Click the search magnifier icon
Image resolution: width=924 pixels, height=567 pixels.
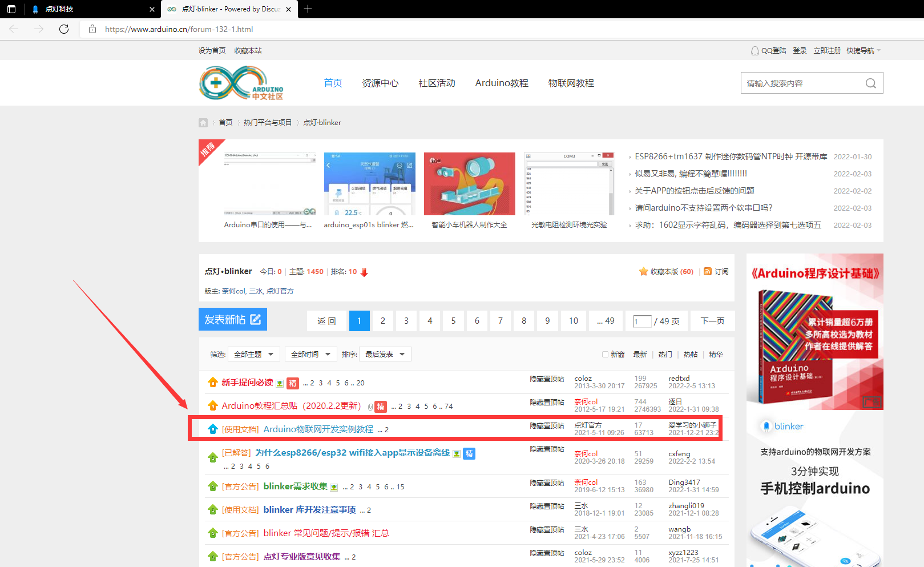(870, 83)
